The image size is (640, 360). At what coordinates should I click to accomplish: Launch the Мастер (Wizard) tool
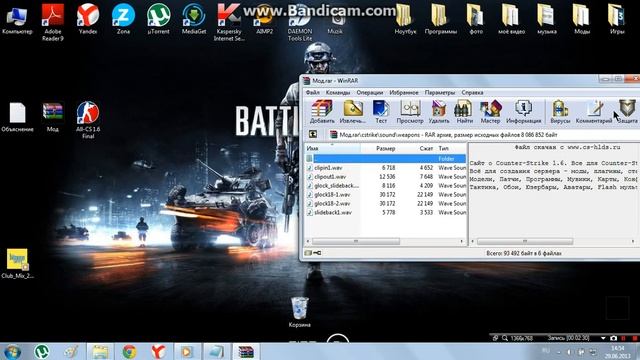[490, 111]
